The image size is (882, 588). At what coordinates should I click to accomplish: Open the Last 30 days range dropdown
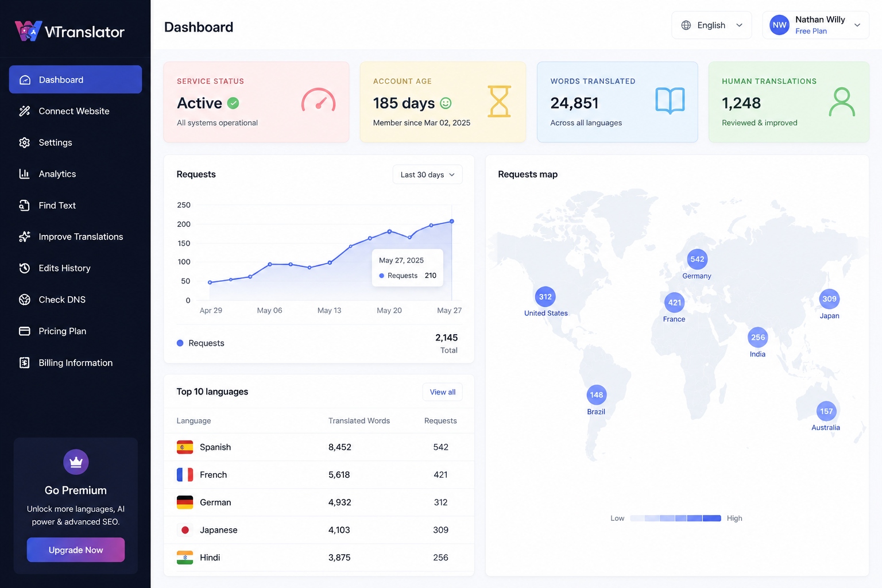point(427,175)
